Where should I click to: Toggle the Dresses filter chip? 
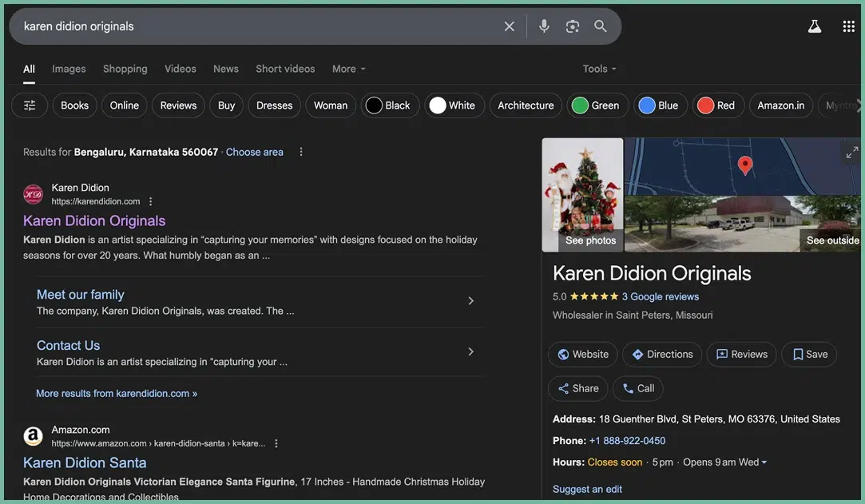[274, 105]
